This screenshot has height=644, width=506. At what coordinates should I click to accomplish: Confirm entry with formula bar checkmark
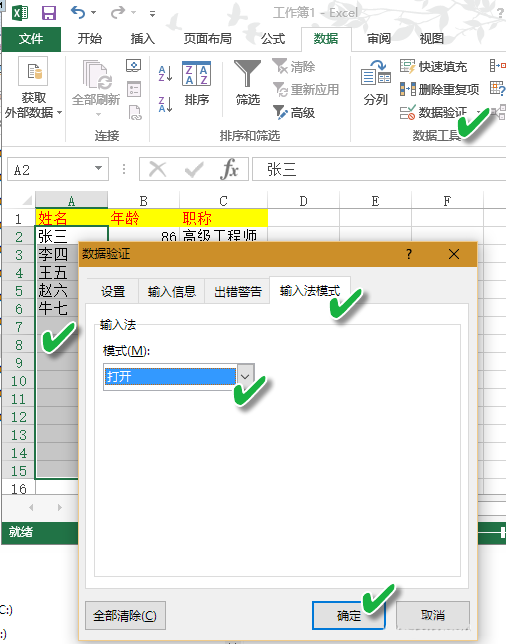[x=194, y=169]
